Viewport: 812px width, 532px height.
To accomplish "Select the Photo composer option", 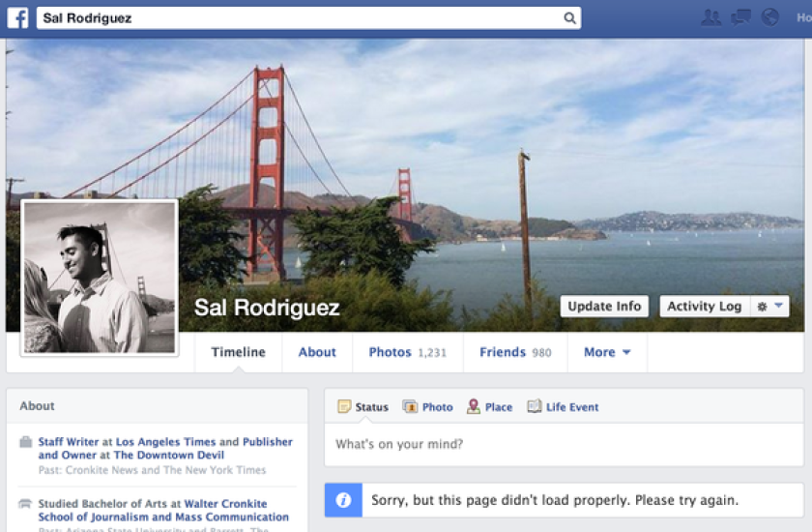I will coord(427,406).
